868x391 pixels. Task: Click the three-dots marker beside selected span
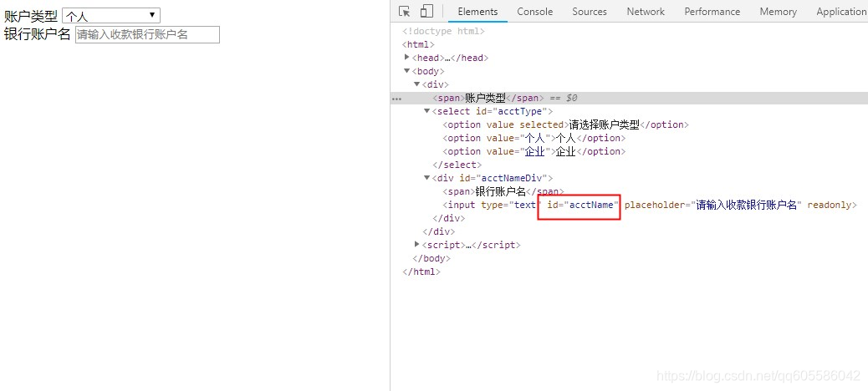pos(396,99)
